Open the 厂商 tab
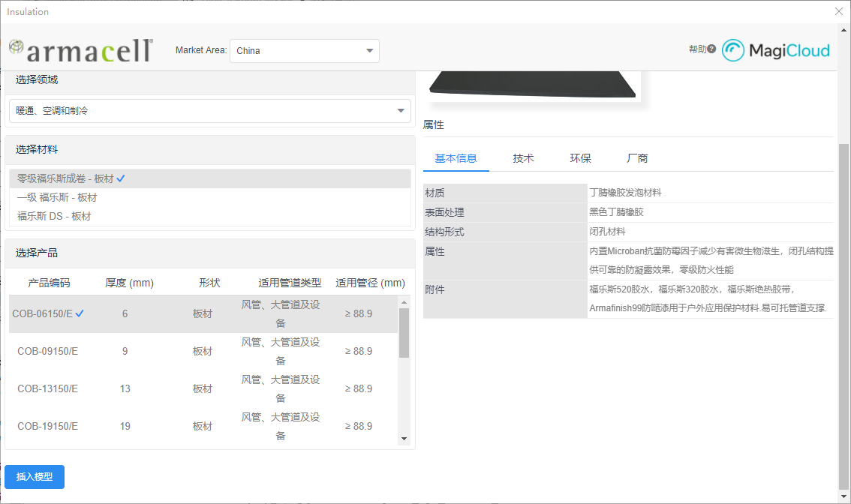Image resolution: width=851 pixels, height=504 pixels. tap(637, 158)
